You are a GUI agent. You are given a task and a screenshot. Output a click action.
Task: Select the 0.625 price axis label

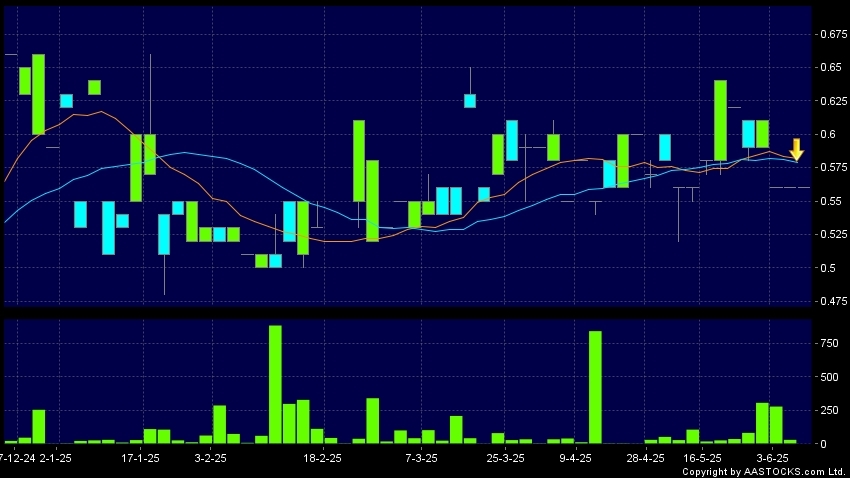(x=834, y=101)
